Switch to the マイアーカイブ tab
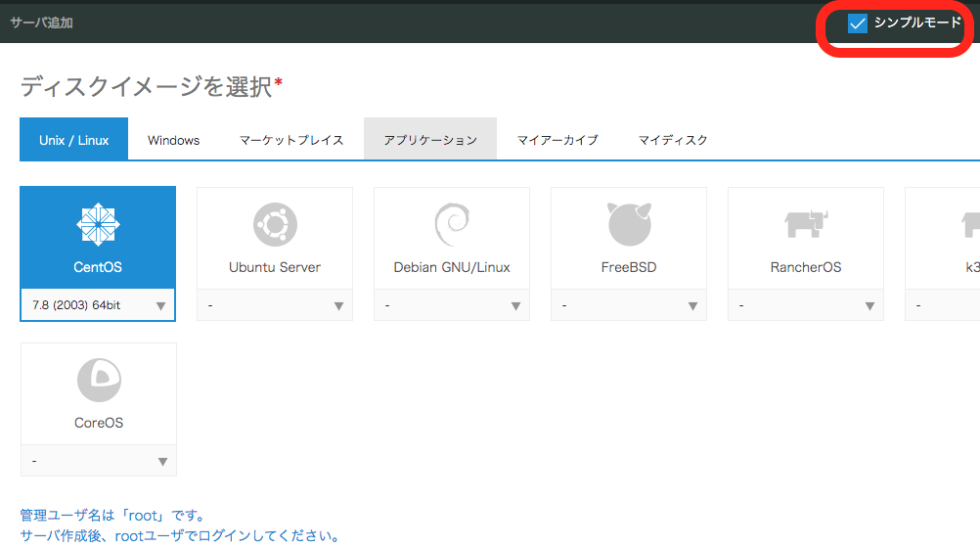This screenshot has width=980, height=547. (557, 140)
